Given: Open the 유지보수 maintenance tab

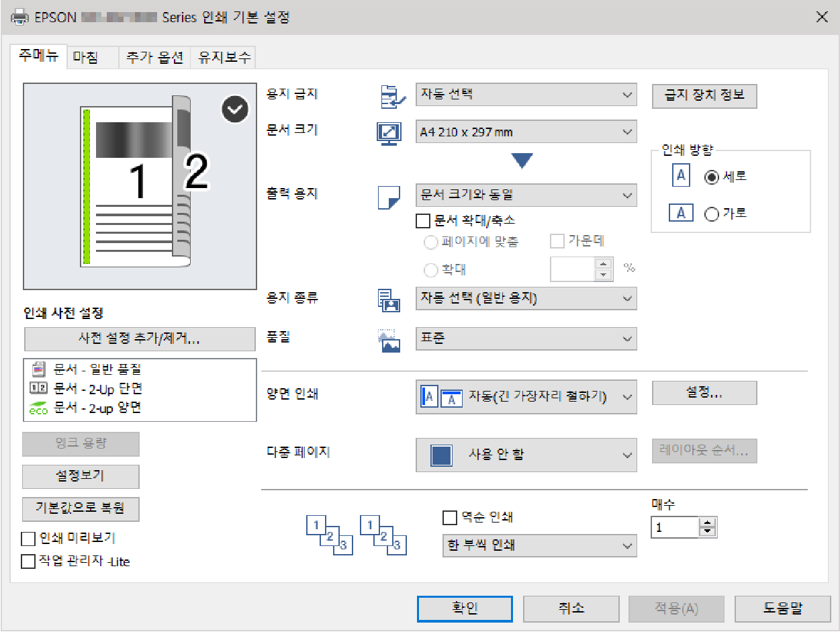Looking at the screenshot, I should [x=224, y=58].
